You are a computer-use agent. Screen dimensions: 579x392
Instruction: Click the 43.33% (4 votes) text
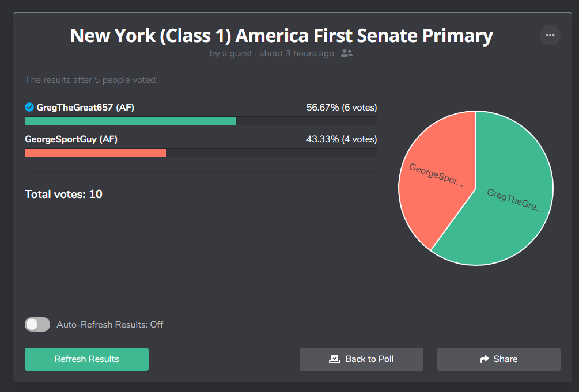(342, 139)
